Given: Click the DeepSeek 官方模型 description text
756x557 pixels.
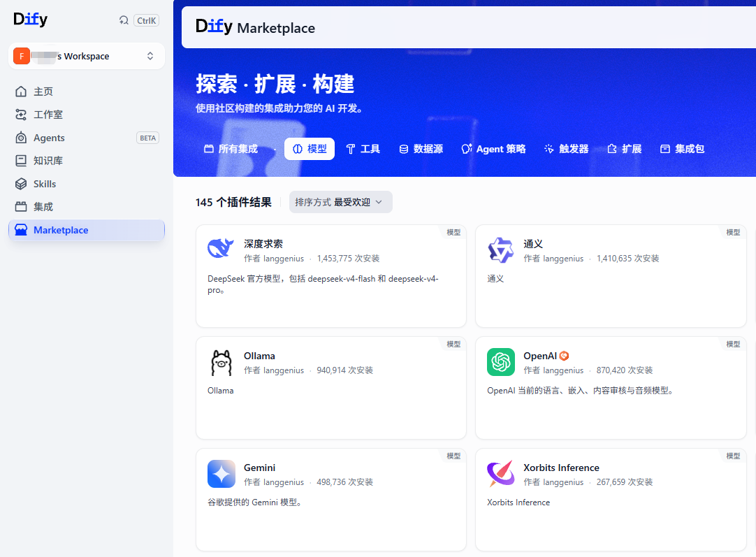Looking at the screenshot, I should [x=323, y=284].
